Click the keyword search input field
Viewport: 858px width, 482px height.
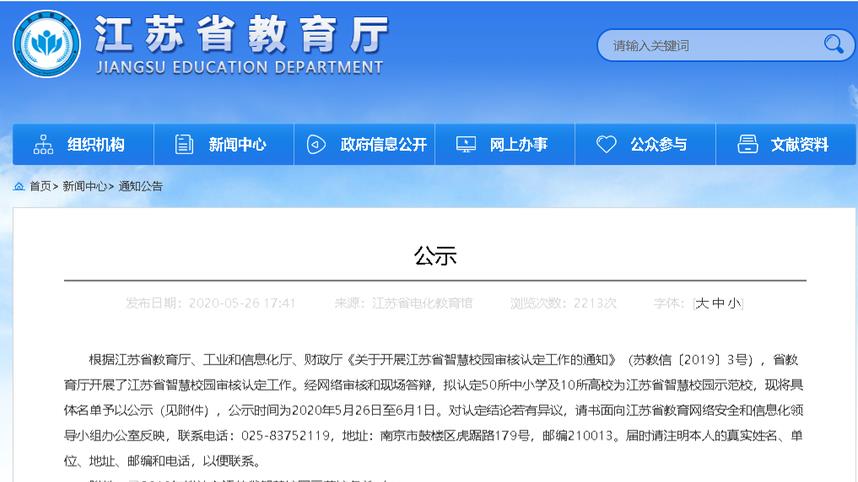(710, 45)
